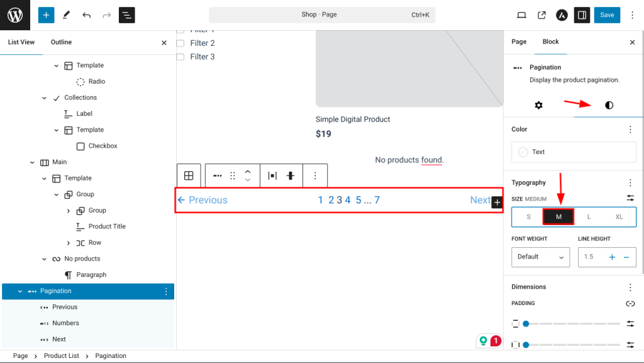Switch to the Styles half-circle tab
The height and width of the screenshot is (363, 644).
[x=609, y=105]
